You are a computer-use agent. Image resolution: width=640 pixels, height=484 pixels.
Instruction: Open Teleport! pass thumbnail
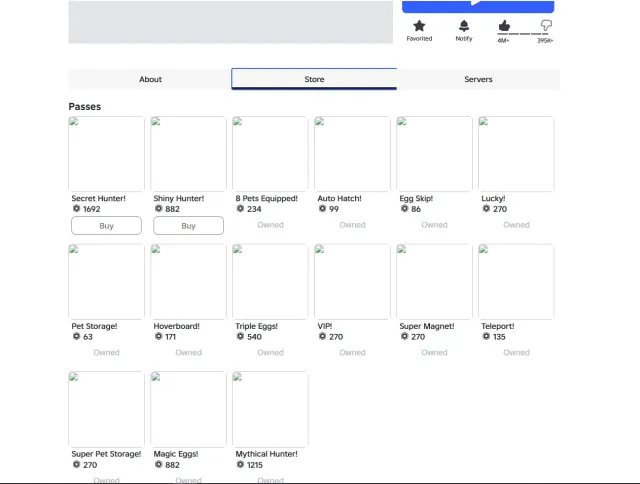tap(516, 282)
